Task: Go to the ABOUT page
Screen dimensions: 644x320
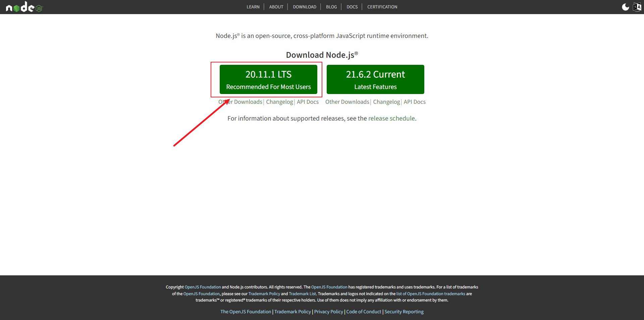Action: tap(276, 7)
